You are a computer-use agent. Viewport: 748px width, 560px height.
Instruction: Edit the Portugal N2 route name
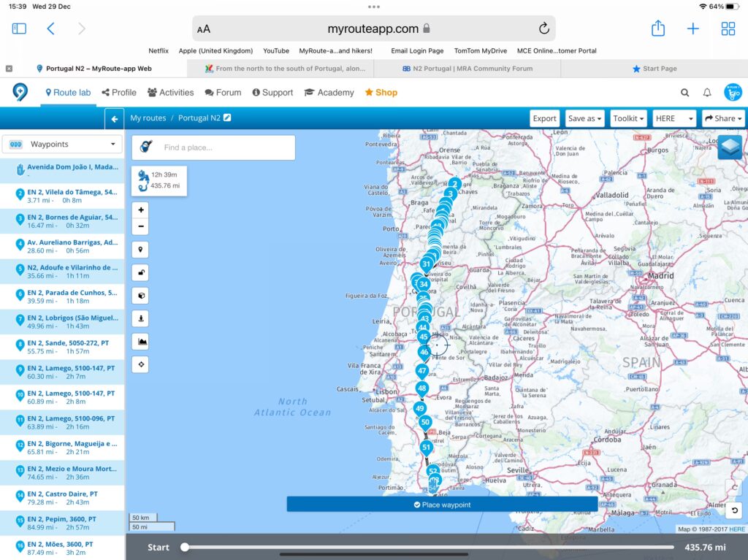227,118
